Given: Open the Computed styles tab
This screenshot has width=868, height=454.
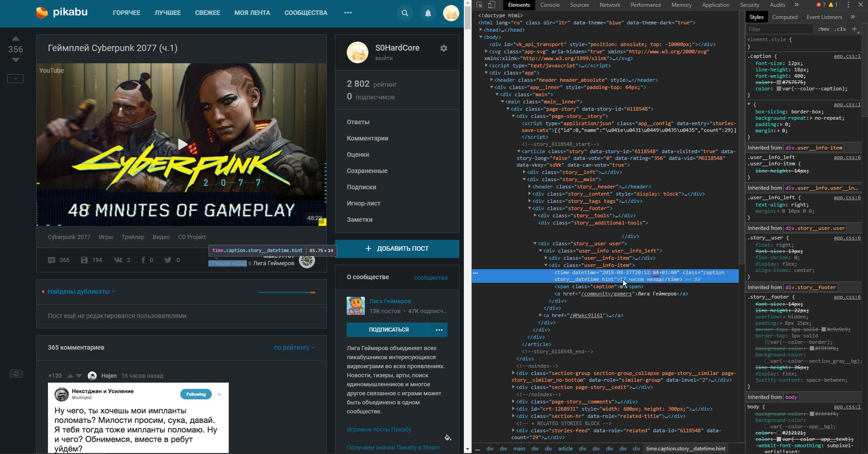Looking at the screenshot, I should click(x=784, y=17).
